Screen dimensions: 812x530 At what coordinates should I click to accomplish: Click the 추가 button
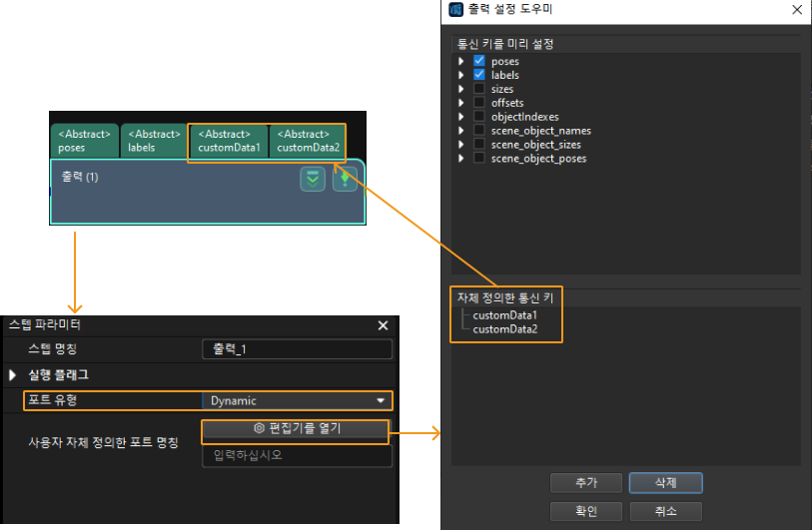click(586, 483)
